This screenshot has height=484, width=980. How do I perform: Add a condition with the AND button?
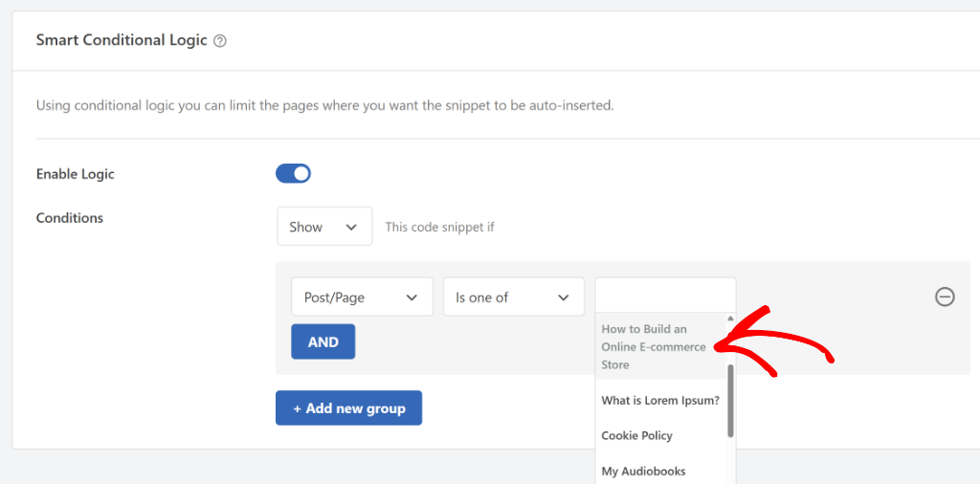coord(323,341)
